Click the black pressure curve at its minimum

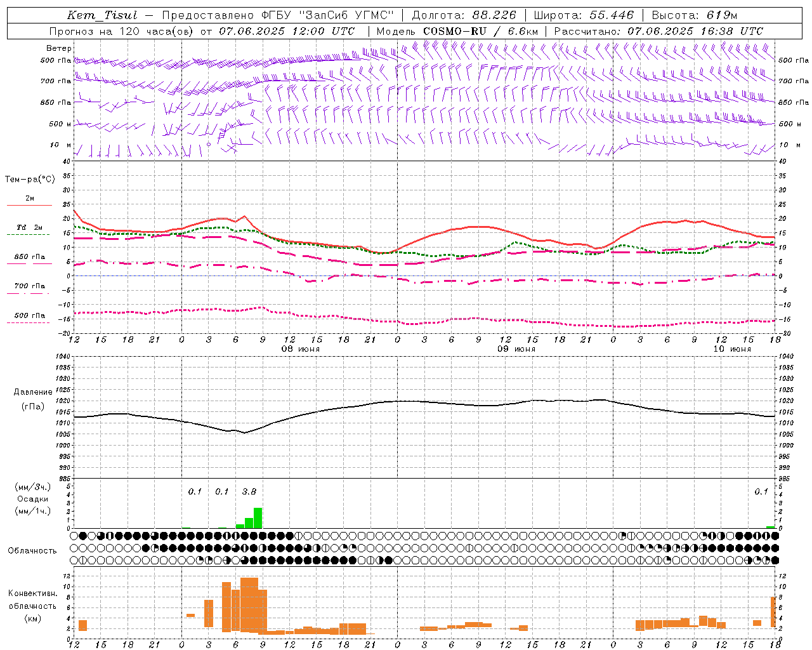coord(244,432)
